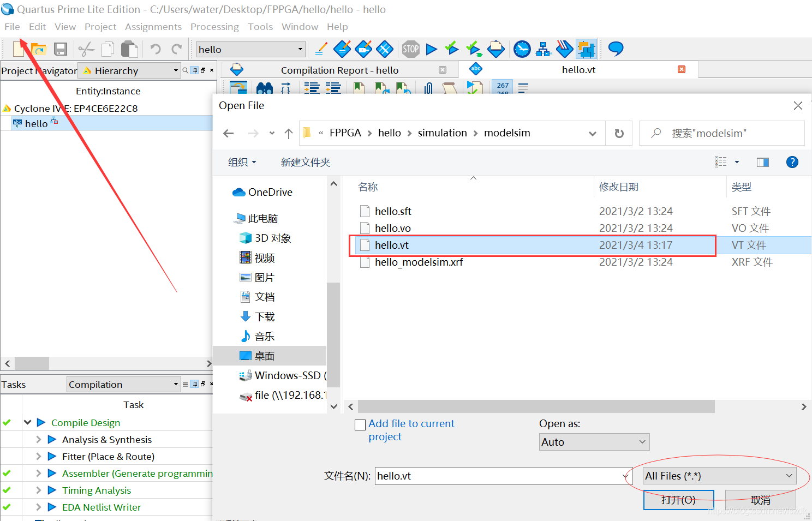The height and width of the screenshot is (521, 812).
Task: Expand the Fitter (Place & Route) task
Action: click(x=38, y=456)
